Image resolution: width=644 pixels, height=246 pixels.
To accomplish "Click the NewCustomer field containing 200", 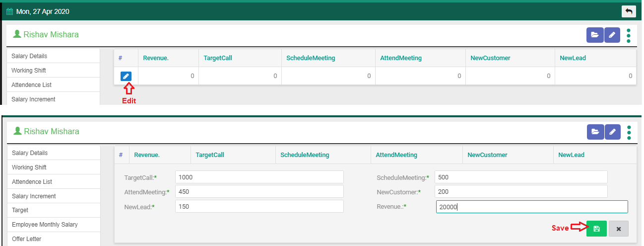I will click(520, 192).
